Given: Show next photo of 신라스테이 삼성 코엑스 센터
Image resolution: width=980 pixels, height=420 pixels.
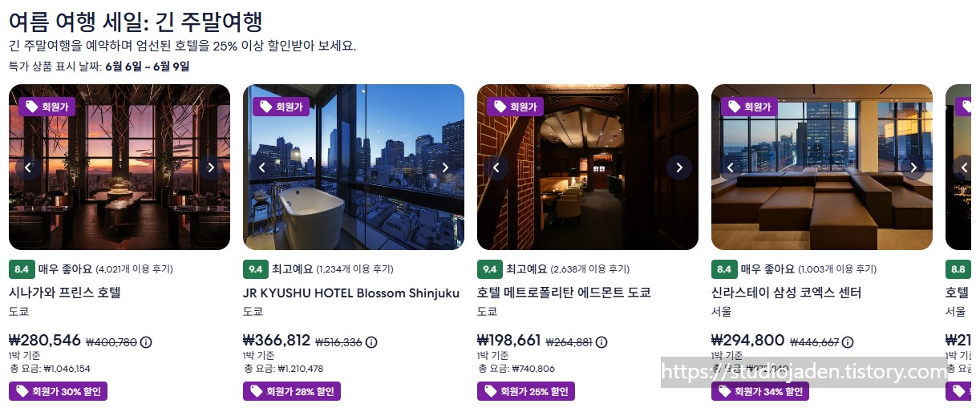Looking at the screenshot, I should (913, 168).
